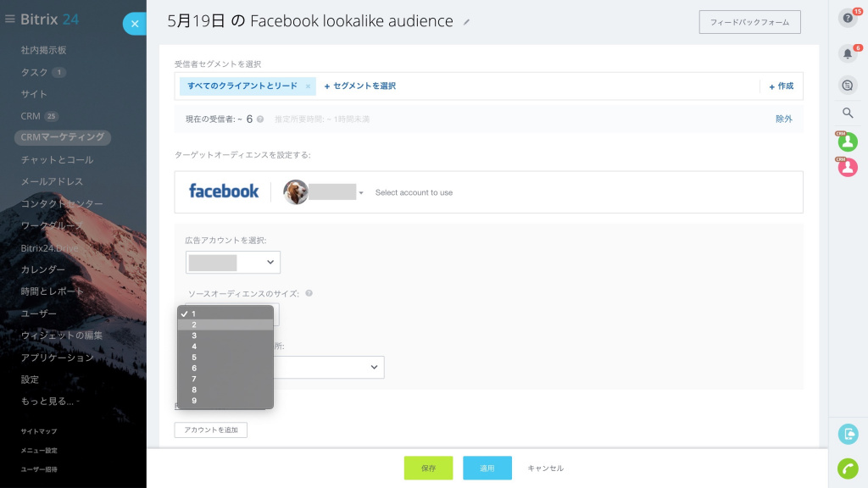868x488 pixels.
Task: Click the green CRM user avatar
Action: 848,142
